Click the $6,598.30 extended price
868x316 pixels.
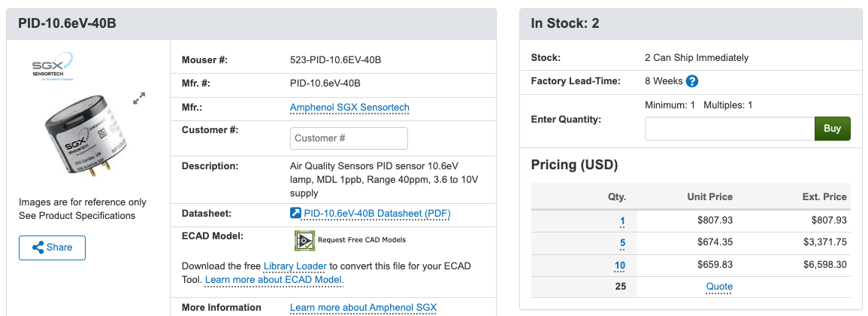coord(825,264)
